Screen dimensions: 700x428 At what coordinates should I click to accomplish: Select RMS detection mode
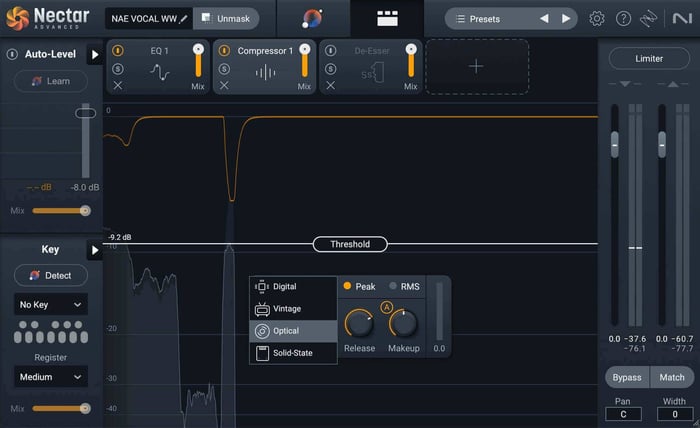tap(404, 286)
